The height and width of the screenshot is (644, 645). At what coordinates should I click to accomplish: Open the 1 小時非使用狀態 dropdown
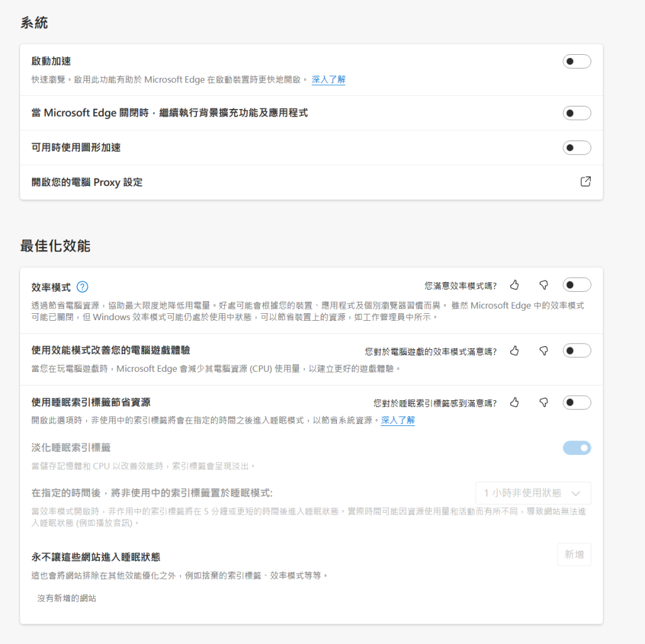click(x=533, y=493)
